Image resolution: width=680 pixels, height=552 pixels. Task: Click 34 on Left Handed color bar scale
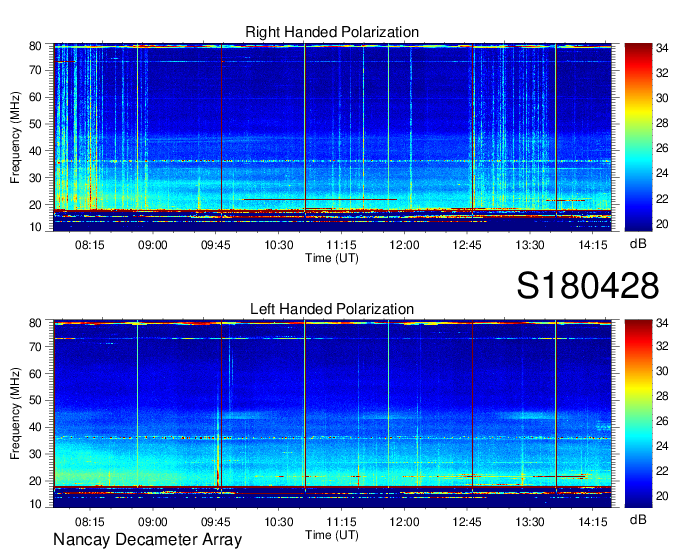(x=662, y=323)
